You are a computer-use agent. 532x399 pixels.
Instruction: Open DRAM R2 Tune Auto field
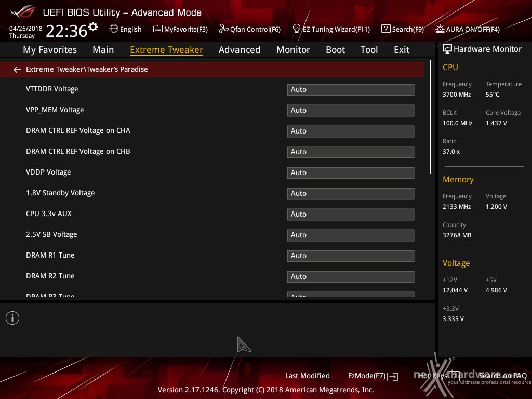[351, 276]
